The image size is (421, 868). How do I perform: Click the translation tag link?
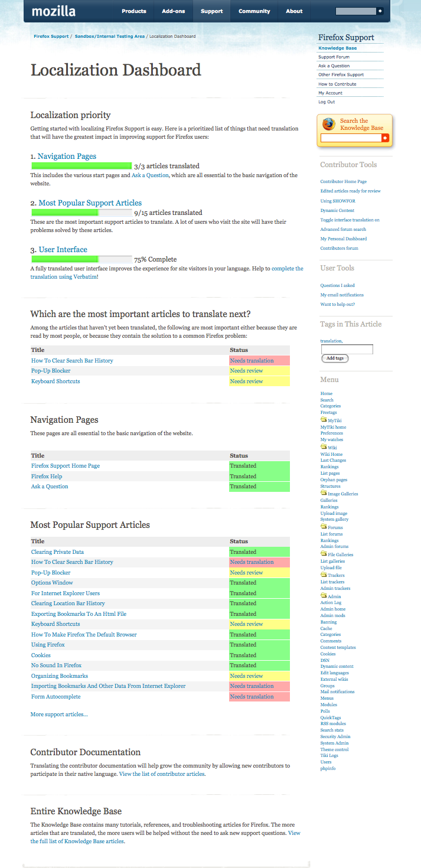(331, 341)
